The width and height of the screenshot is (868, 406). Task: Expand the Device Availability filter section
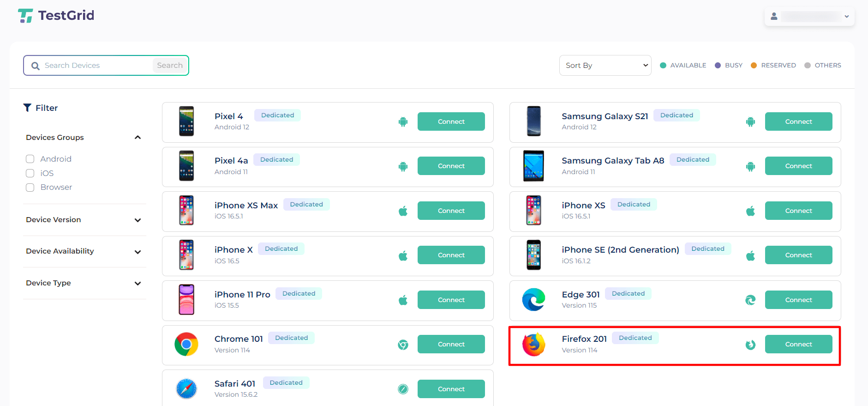[138, 252]
